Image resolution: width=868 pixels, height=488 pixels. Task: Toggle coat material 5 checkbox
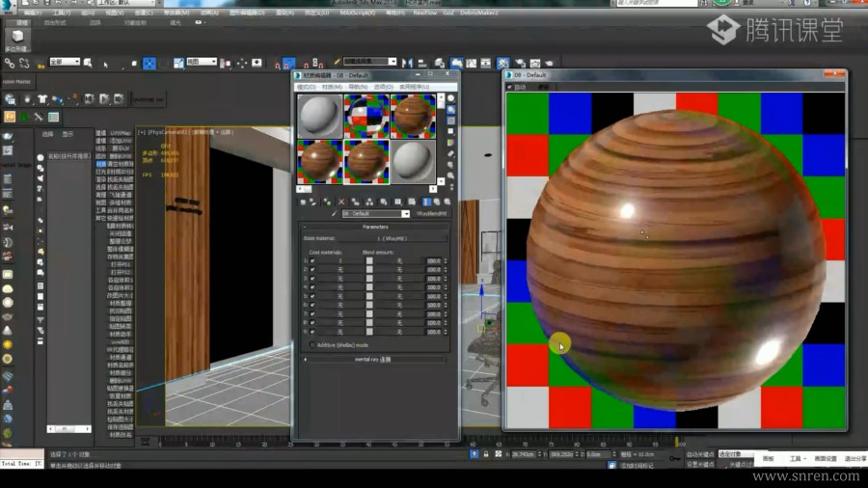click(313, 295)
